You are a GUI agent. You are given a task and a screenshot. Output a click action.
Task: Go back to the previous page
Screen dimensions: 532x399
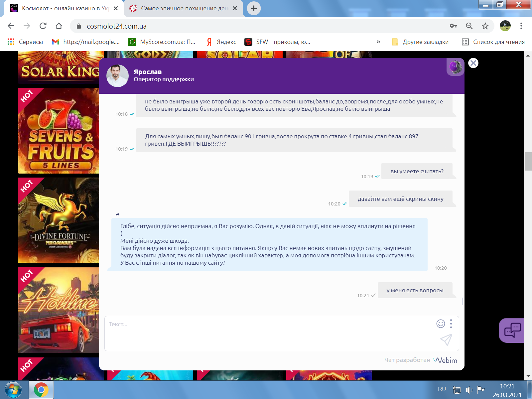pyautogui.click(x=11, y=26)
